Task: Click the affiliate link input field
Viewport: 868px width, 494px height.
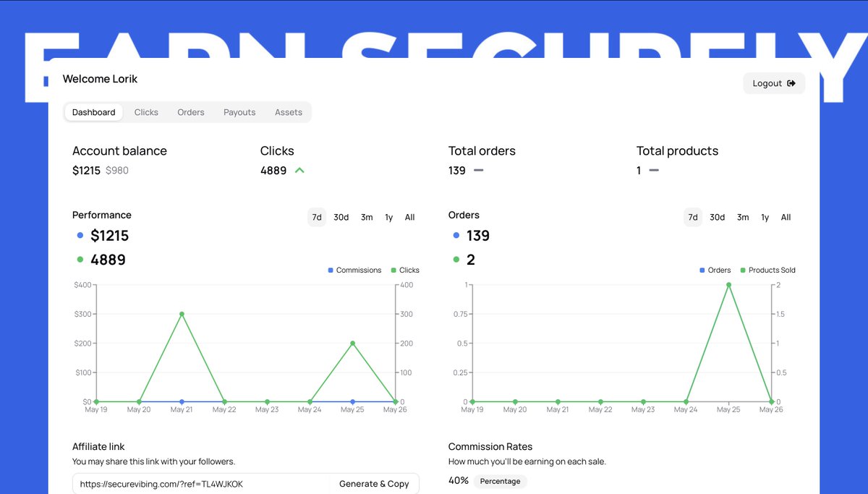Action: [200, 484]
